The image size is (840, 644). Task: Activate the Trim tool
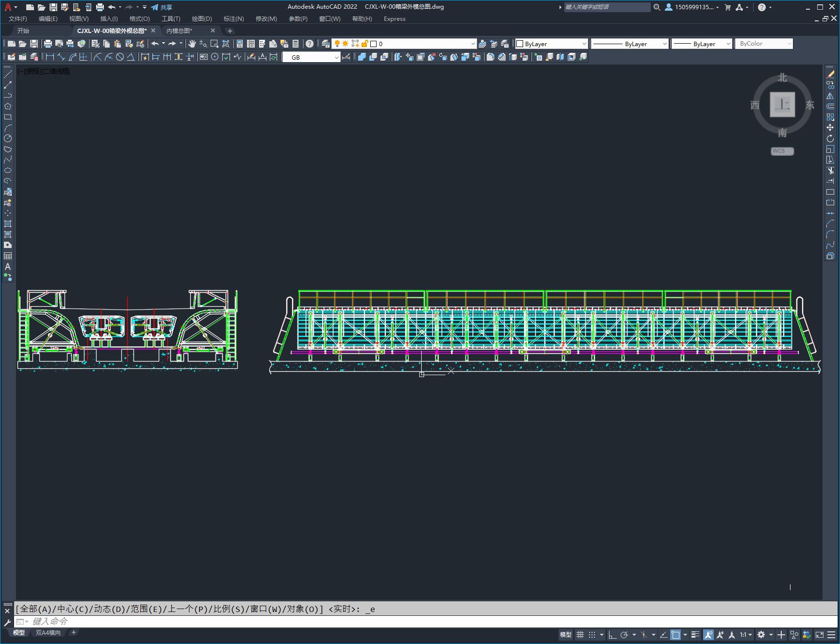(830, 170)
